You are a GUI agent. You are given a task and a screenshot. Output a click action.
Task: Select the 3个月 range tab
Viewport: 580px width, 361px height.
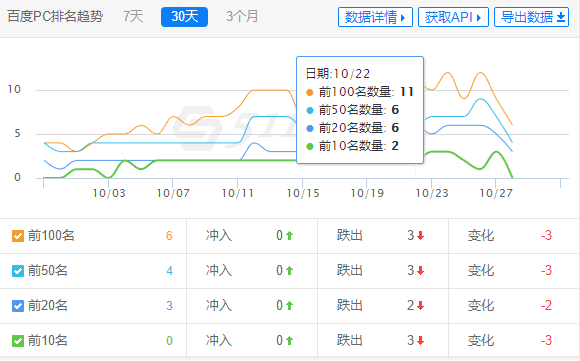(x=242, y=17)
